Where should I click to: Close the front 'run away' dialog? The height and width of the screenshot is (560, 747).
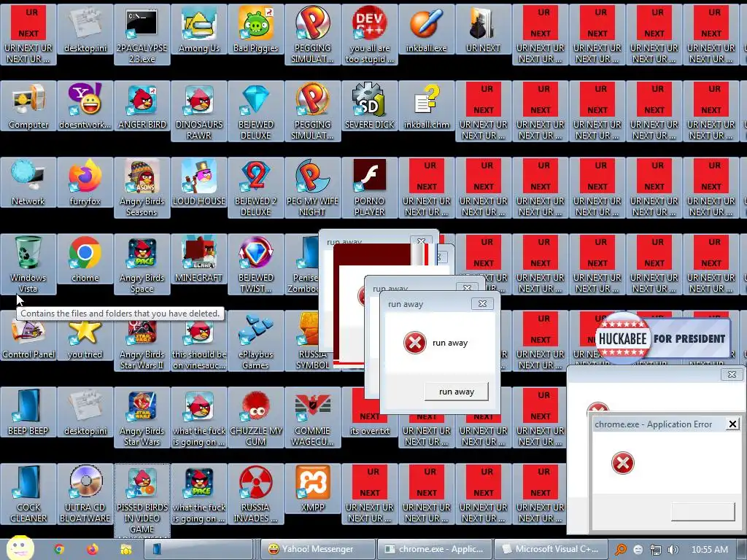pos(482,304)
